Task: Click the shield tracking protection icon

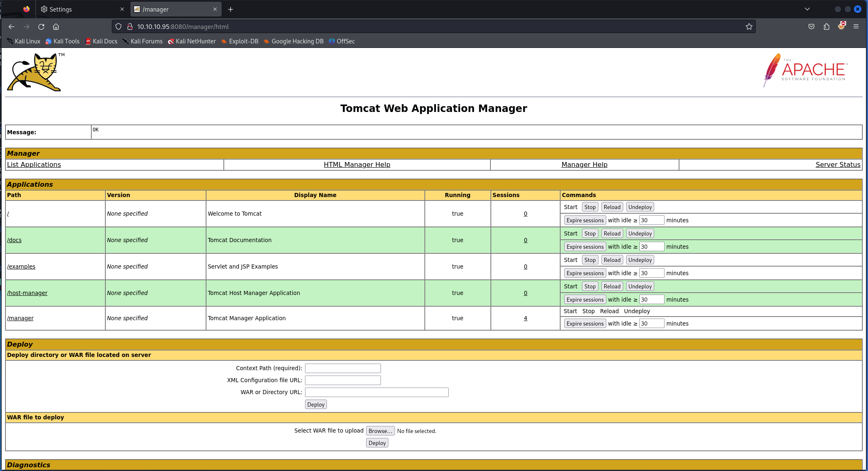Action: [118, 27]
